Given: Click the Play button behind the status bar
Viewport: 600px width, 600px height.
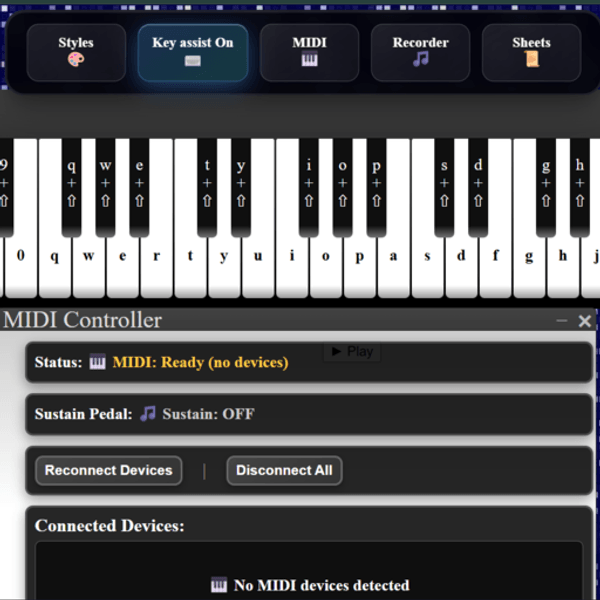Looking at the screenshot, I should pos(352,351).
